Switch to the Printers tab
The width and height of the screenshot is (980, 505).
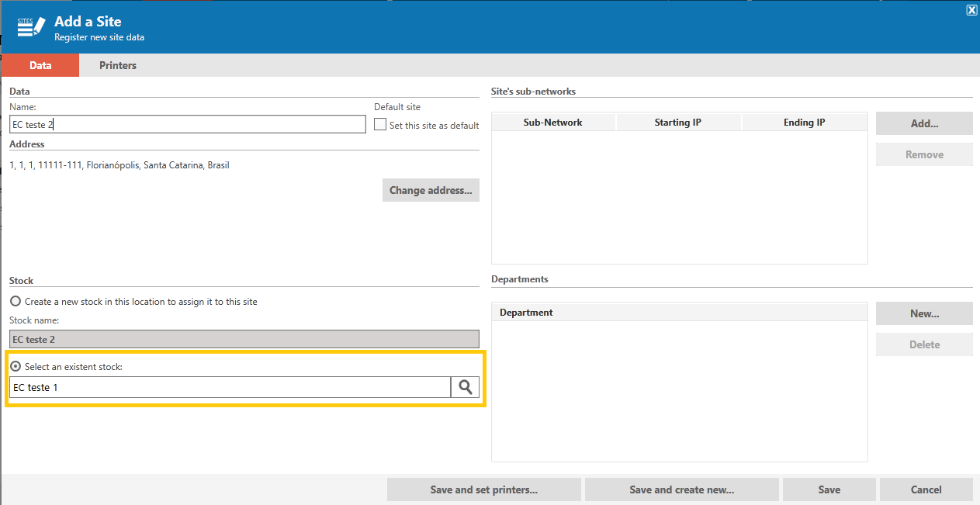tap(118, 65)
